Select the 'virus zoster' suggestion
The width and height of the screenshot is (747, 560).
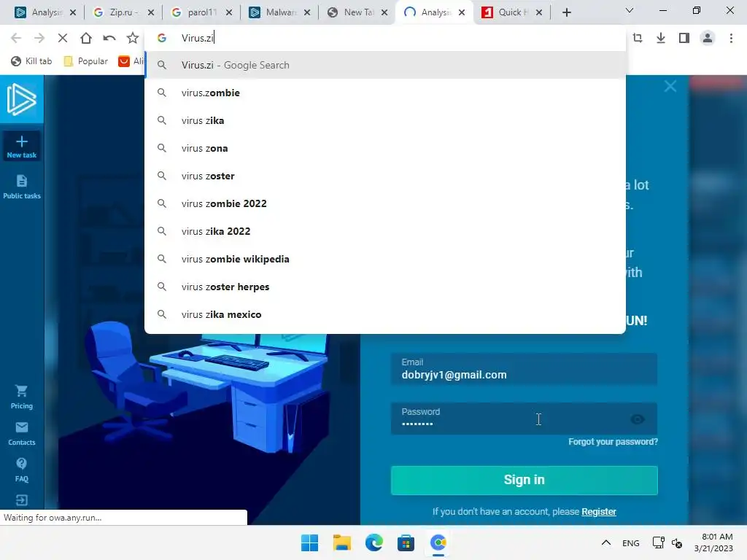(385, 176)
